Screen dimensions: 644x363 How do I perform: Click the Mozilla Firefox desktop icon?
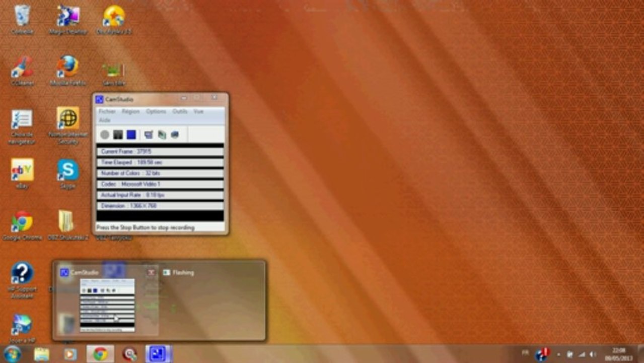[68, 71]
